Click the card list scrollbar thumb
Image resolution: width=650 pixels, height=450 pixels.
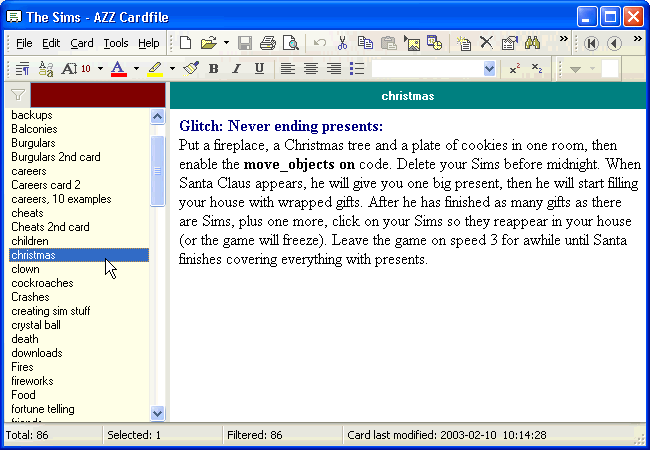158,171
